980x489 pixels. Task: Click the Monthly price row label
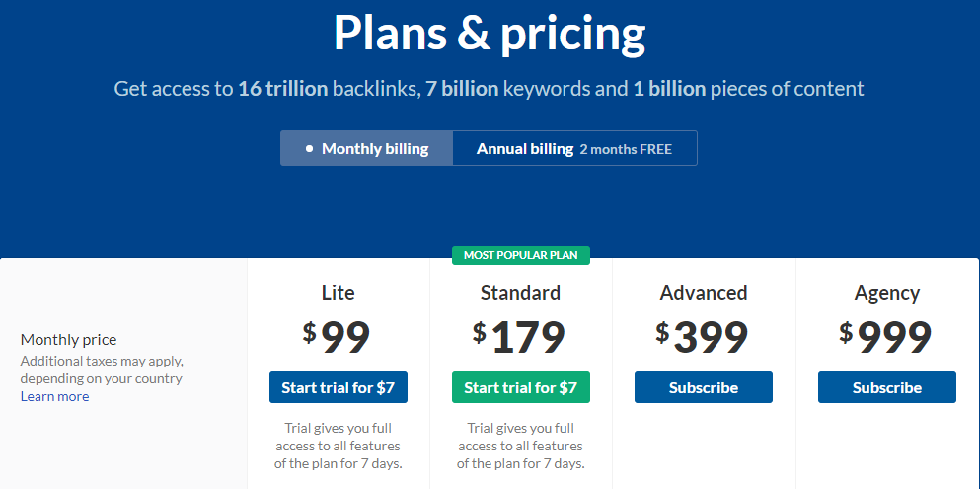(69, 340)
